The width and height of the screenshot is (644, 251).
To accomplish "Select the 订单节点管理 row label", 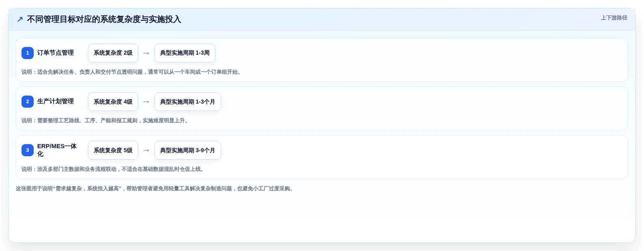I will (56, 53).
